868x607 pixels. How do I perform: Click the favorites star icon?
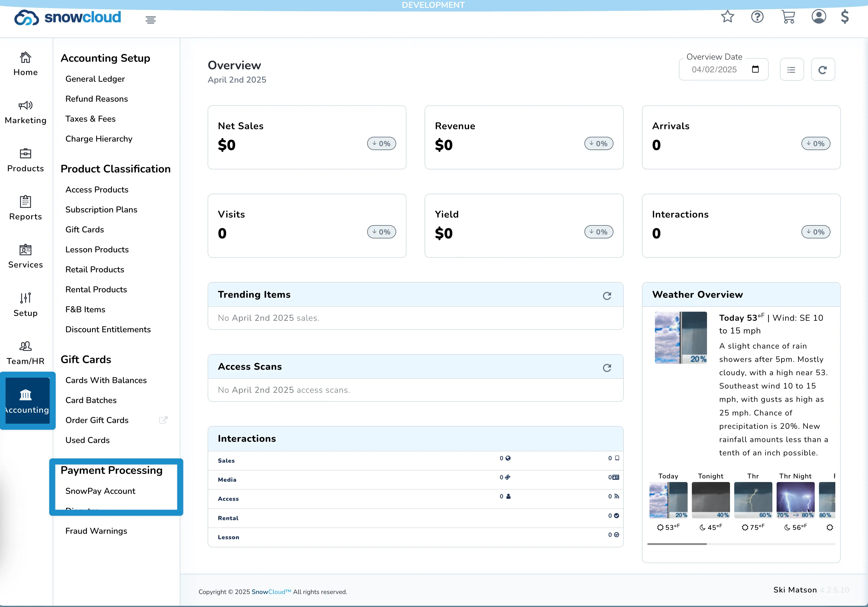coord(727,17)
